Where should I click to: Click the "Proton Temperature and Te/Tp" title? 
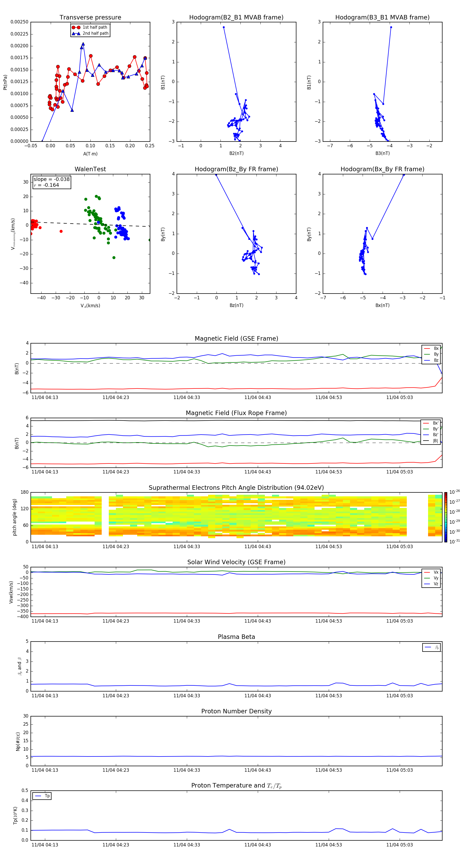point(236,785)
